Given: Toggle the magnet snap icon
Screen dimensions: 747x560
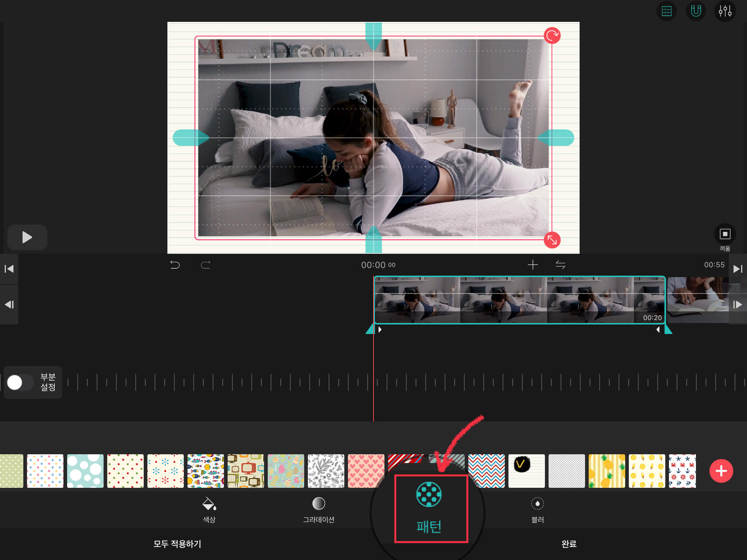Looking at the screenshot, I should tap(696, 11).
